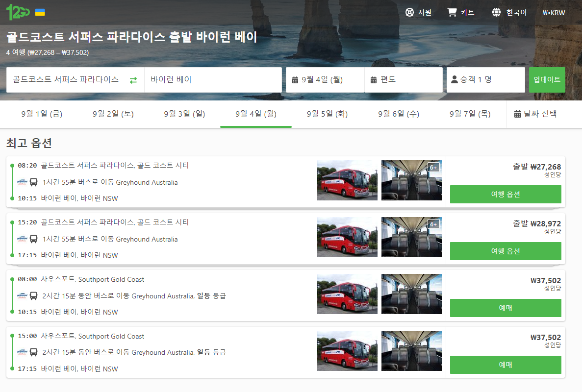Screen dimensions: 582x392
Task: Click 08:20 departure time text
Action: point(27,166)
